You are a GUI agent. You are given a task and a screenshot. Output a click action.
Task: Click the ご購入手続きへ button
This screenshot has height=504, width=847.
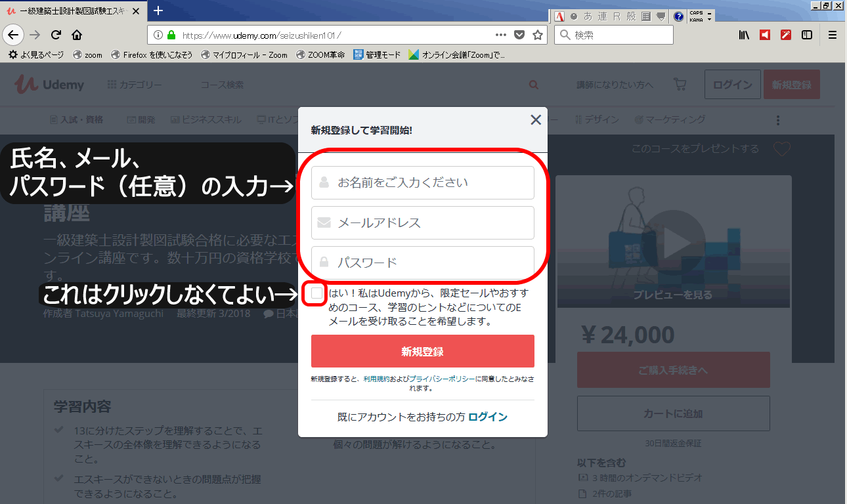click(673, 370)
